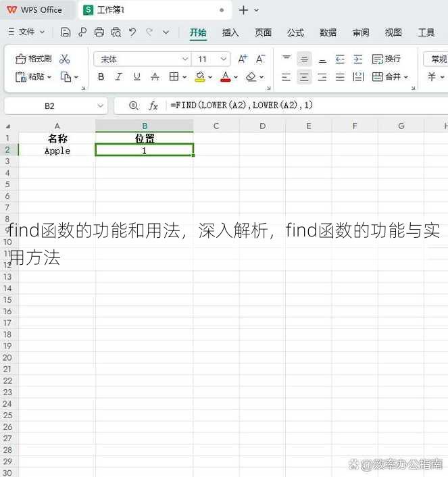The width and height of the screenshot is (448, 477).
Task: Click Distributed alignment icon
Action: click(358, 76)
